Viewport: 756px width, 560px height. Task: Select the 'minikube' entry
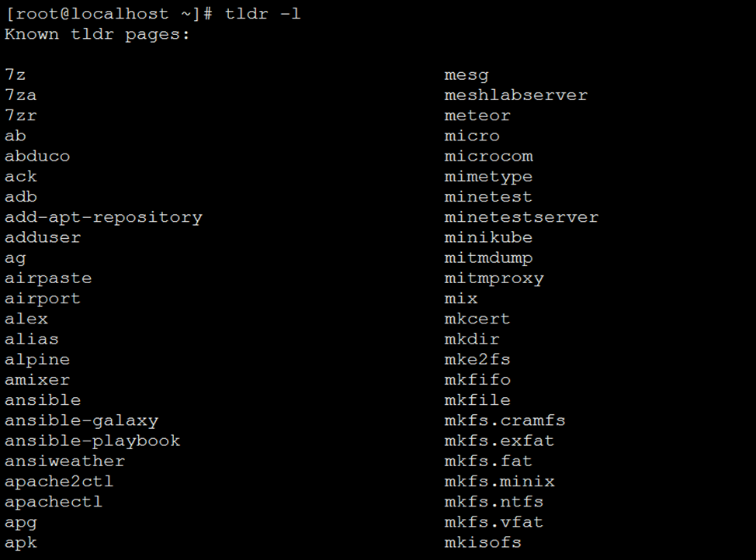click(x=488, y=237)
